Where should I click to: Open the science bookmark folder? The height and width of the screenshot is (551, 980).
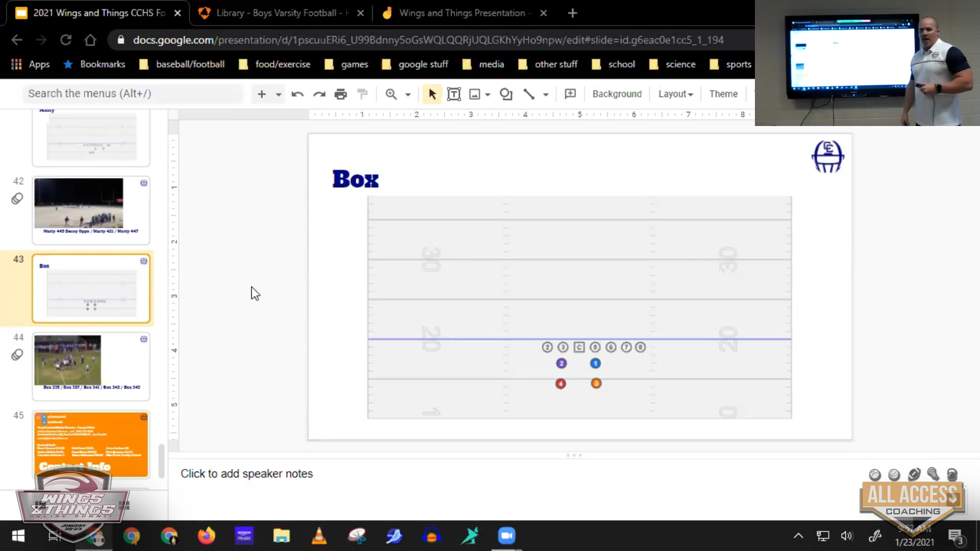[x=672, y=64]
